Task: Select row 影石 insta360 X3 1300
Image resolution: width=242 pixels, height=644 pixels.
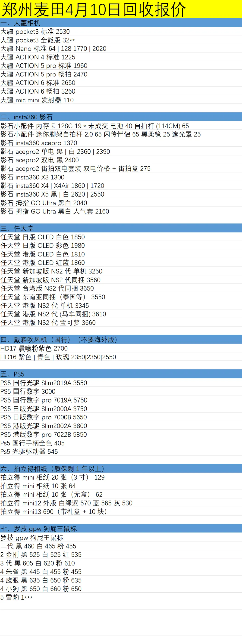Action: (121, 177)
